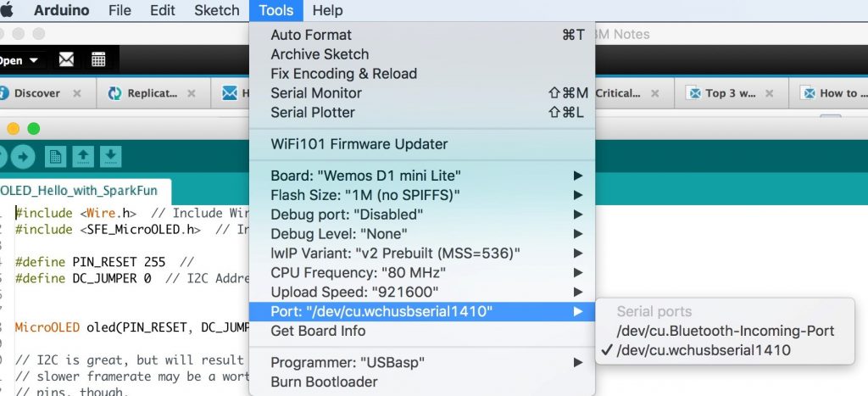The height and width of the screenshot is (396, 868).
Task: Open the Edit menu
Action: point(163,10)
